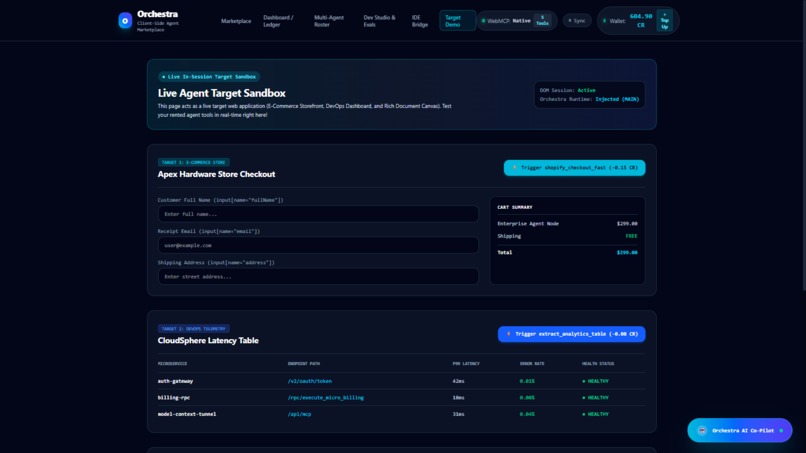Open the /rpc/execute_micro_billing endpoint link
Viewport: 806px width, 453px height.
[x=325, y=397]
